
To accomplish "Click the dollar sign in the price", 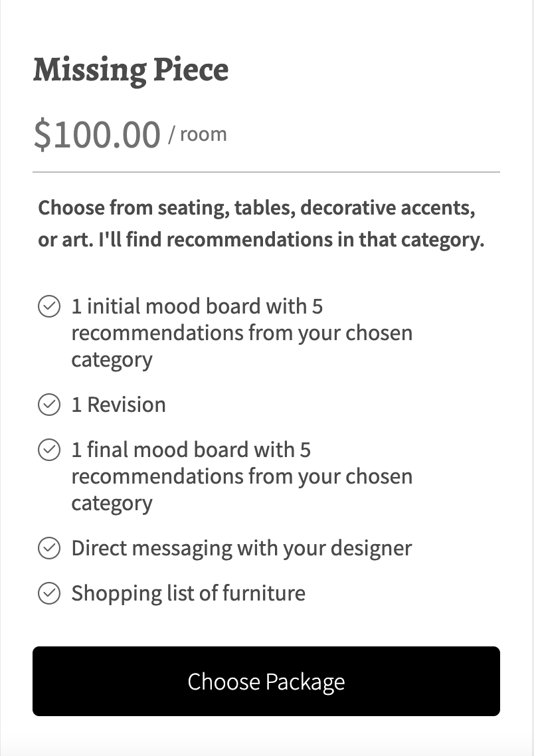I will [x=43, y=135].
